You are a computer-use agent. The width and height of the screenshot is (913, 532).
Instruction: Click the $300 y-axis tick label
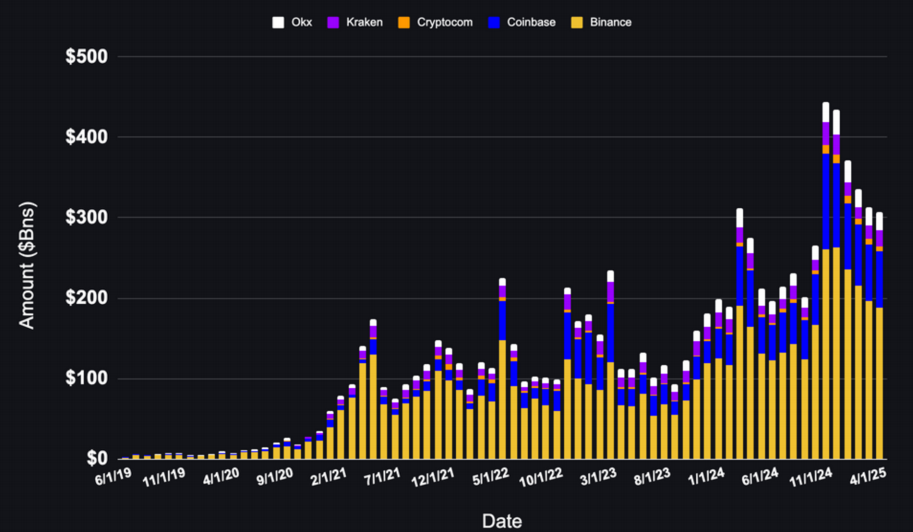(85, 218)
